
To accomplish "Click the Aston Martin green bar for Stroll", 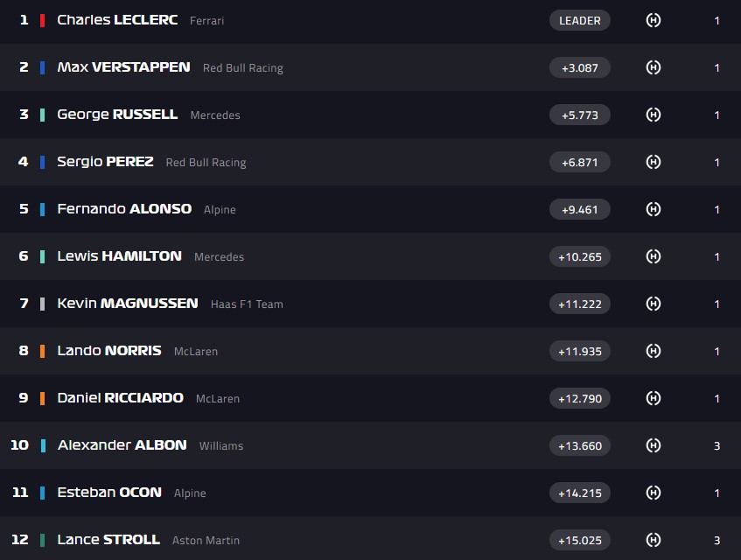I will tap(42, 540).
